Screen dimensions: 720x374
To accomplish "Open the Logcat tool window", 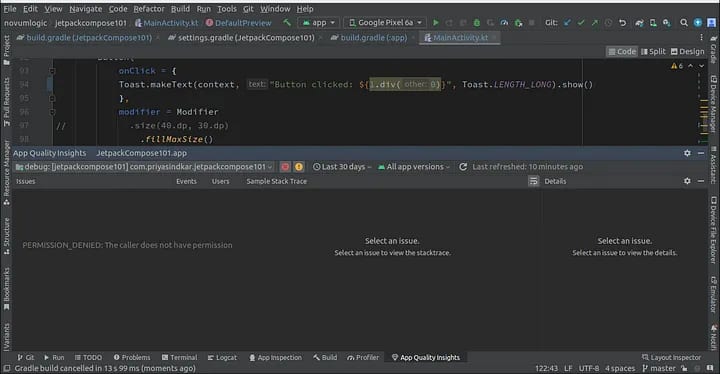I will pos(222,357).
